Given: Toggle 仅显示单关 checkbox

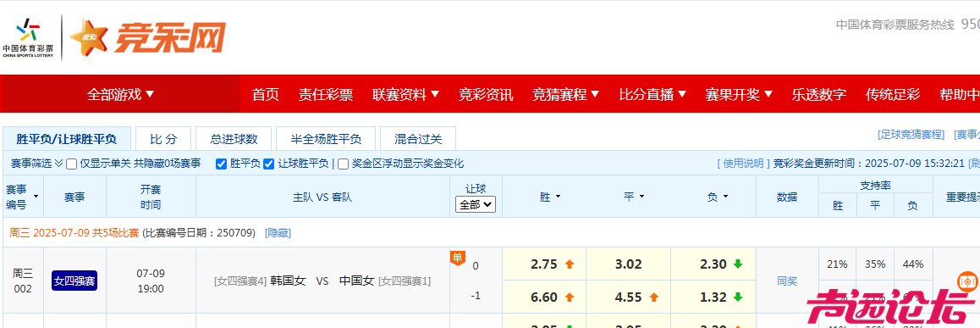Looking at the screenshot, I should click(72, 164).
